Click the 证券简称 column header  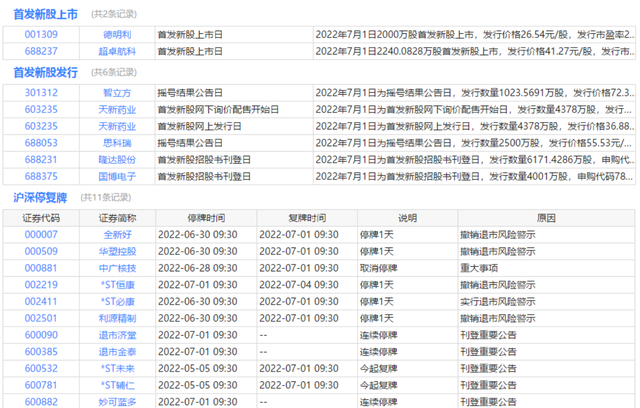point(117,218)
